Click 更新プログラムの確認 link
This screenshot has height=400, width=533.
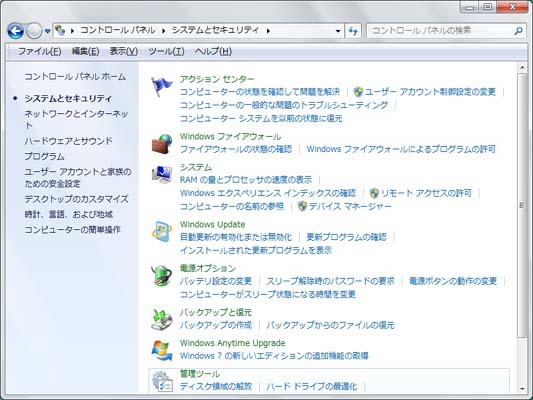pyautogui.click(x=346, y=237)
